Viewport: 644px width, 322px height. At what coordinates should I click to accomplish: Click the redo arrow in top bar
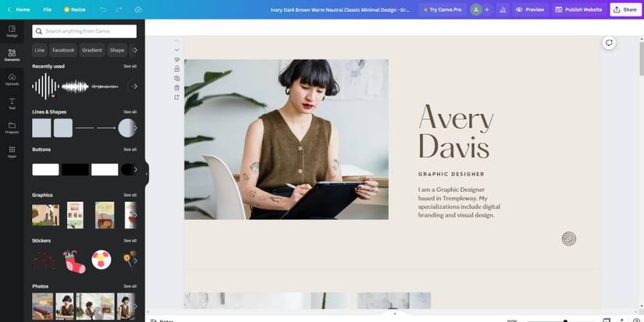pos(119,9)
